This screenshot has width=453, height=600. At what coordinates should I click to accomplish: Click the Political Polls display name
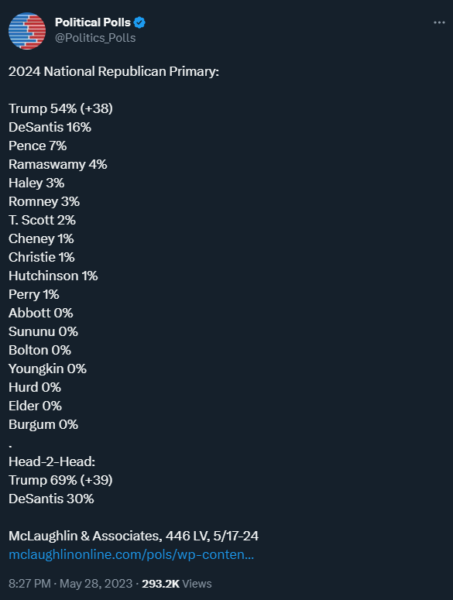pyautogui.click(x=93, y=23)
